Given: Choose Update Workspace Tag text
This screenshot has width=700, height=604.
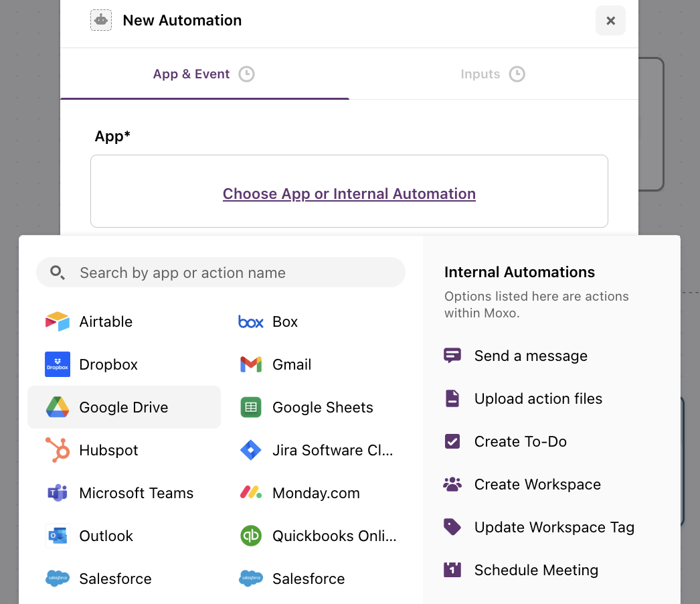Looking at the screenshot, I should click(x=555, y=527).
